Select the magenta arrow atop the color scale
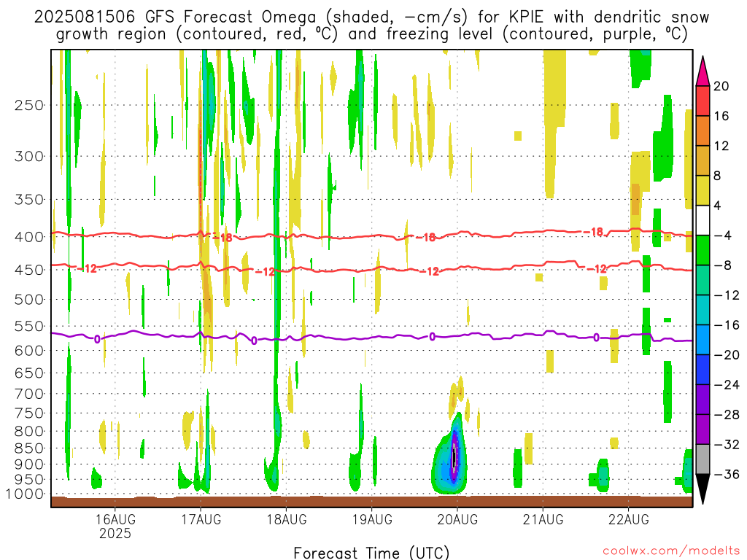 (703, 71)
